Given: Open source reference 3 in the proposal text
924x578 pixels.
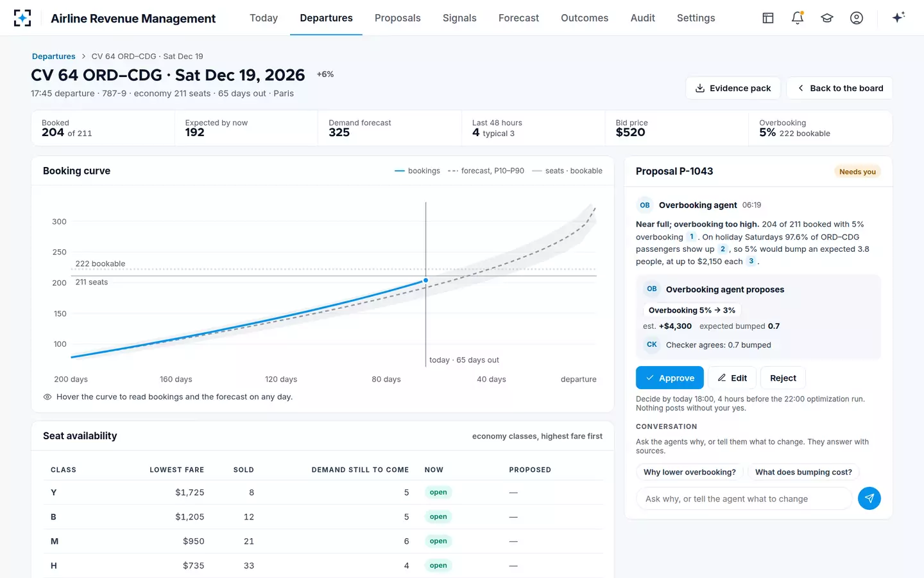Looking at the screenshot, I should (x=751, y=261).
